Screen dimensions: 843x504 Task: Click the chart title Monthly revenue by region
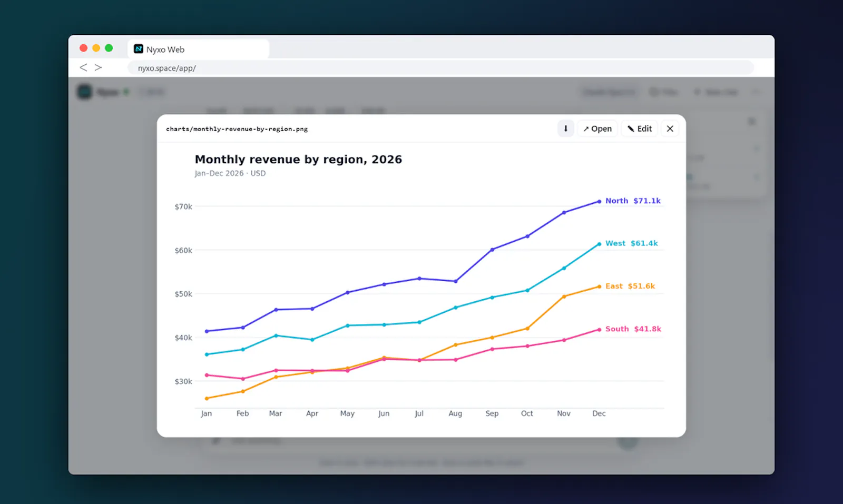pos(298,160)
